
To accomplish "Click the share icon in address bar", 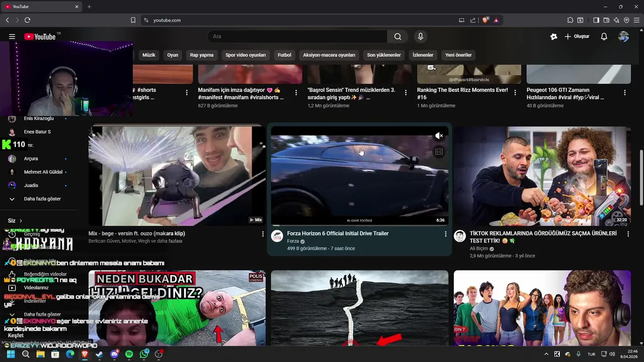I will tap(473, 20).
